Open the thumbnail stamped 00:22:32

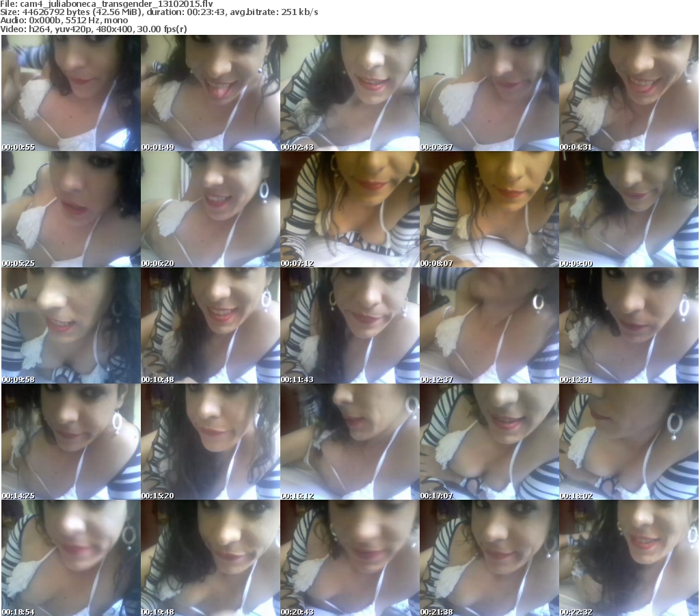pyautogui.click(x=629, y=558)
